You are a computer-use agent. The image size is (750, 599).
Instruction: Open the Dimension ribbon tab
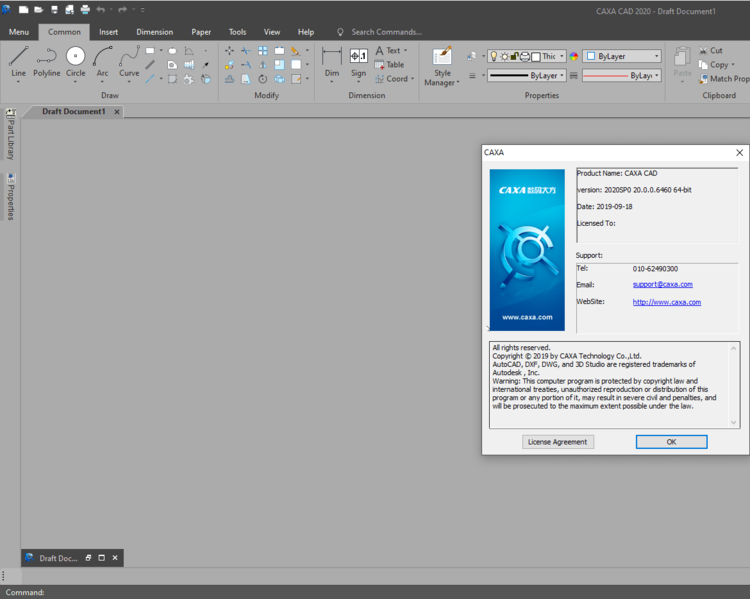pos(154,32)
